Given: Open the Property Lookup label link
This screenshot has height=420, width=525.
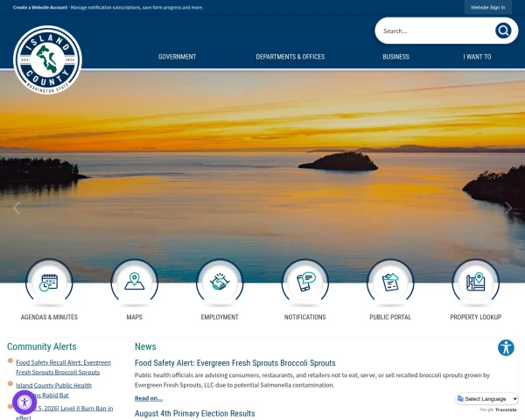Looking at the screenshot, I should pyautogui.click(x=475, y=317).
